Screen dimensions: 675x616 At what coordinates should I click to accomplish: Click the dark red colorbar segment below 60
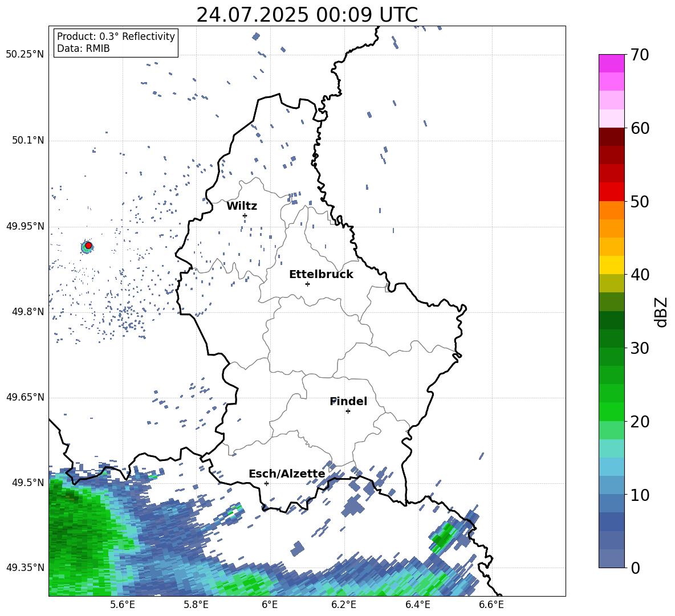[x=611, y=137]
